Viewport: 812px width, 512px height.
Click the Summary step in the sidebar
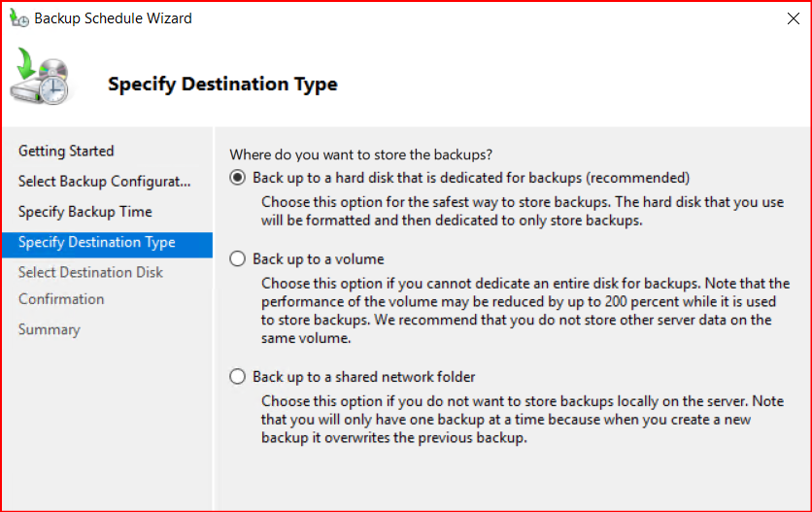[50, 329]
